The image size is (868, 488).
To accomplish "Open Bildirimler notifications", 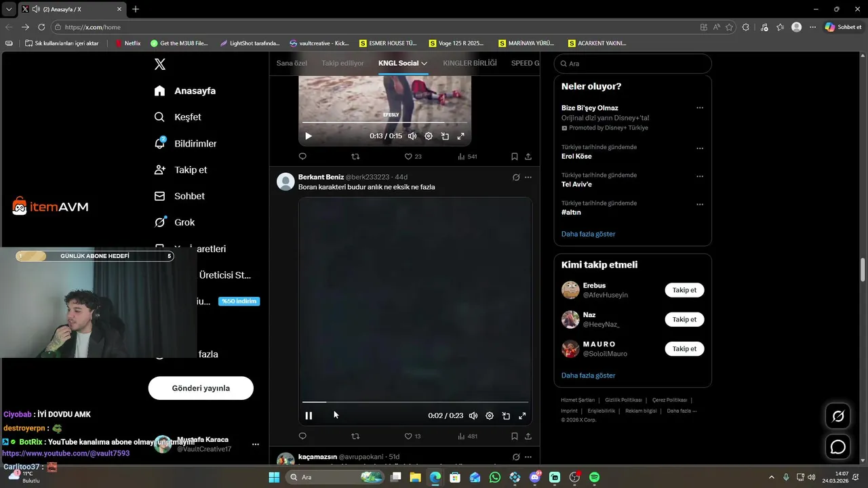I will click(x=185, y=144).
